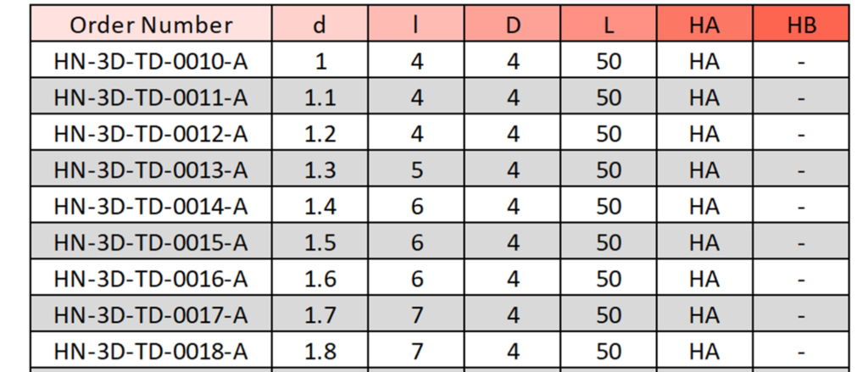Screen dimensions: 868x372
Task: Click the HN-3D-TD-0014-A cell
Action: coord(151,205)
